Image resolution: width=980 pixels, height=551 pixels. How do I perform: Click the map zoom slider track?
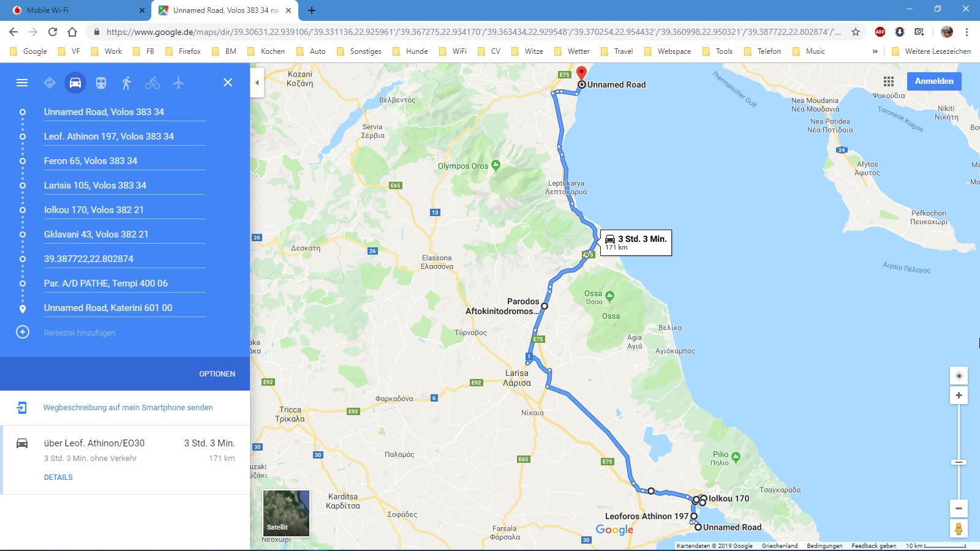pos(959,452)
